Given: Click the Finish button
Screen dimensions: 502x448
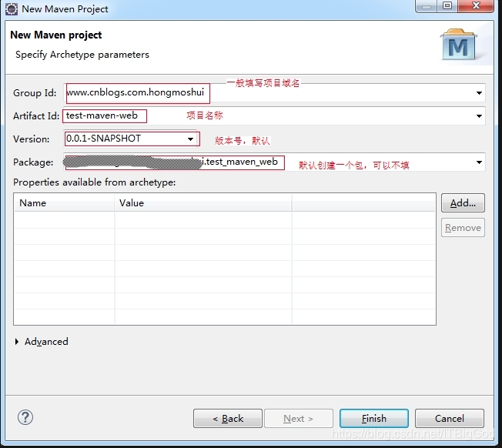Looking at the screenshot, I should coord(374,418).
